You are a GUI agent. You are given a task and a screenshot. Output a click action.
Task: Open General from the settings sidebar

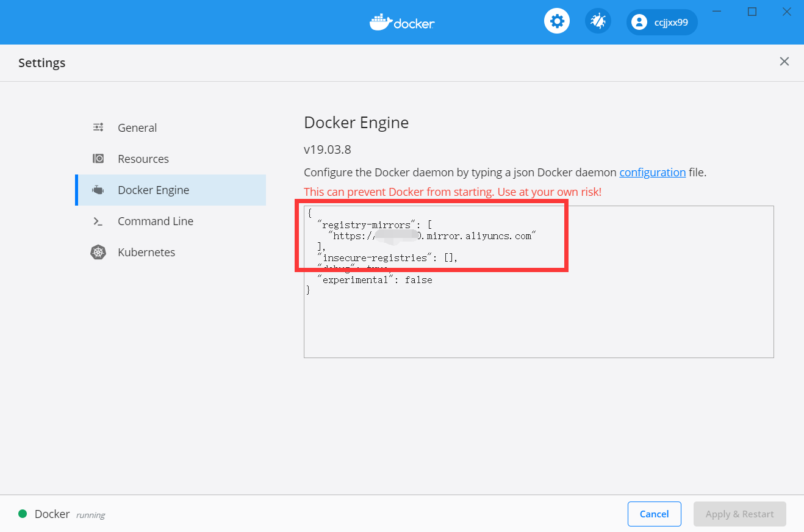point(137,128)
